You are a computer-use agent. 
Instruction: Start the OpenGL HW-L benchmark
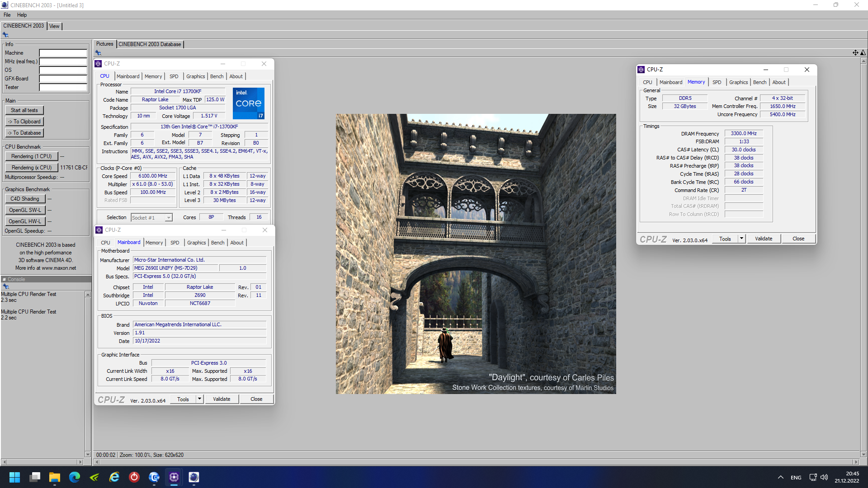pyautogui.click(x=25, y=221)
